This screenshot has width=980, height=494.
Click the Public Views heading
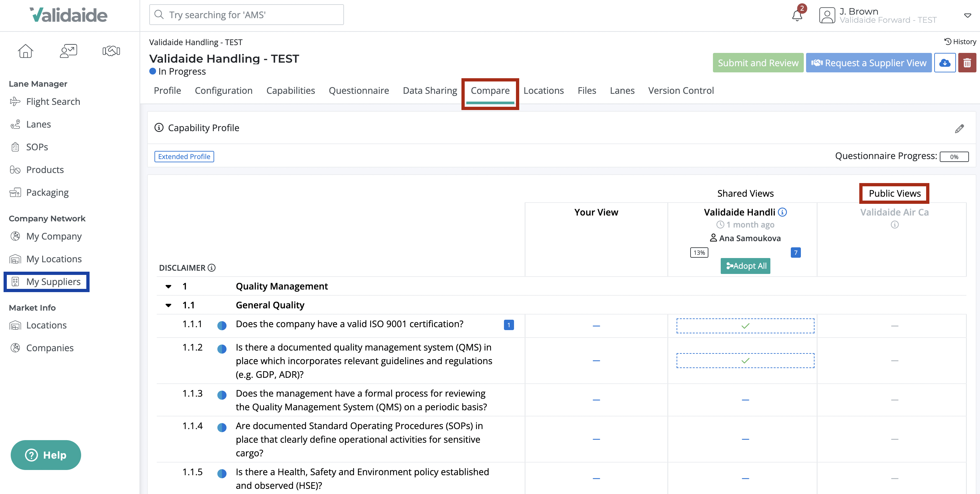tap(894, 193)
